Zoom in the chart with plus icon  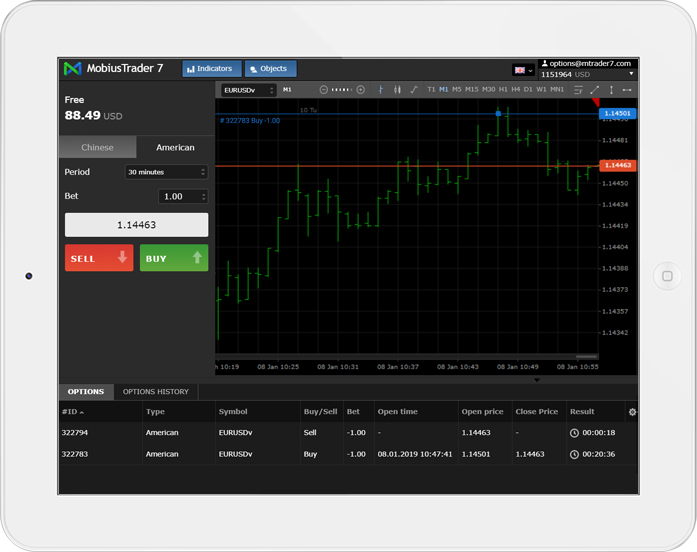(x=361, y=90)
